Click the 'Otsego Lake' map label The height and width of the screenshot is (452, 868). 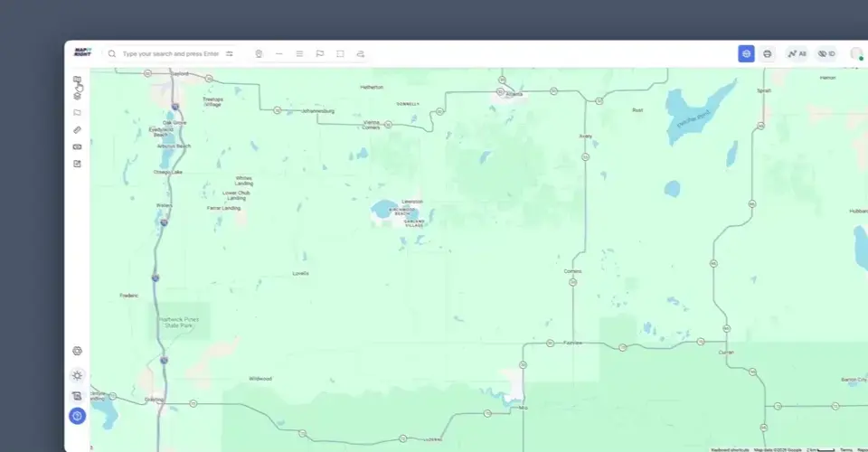pos(168,172)
